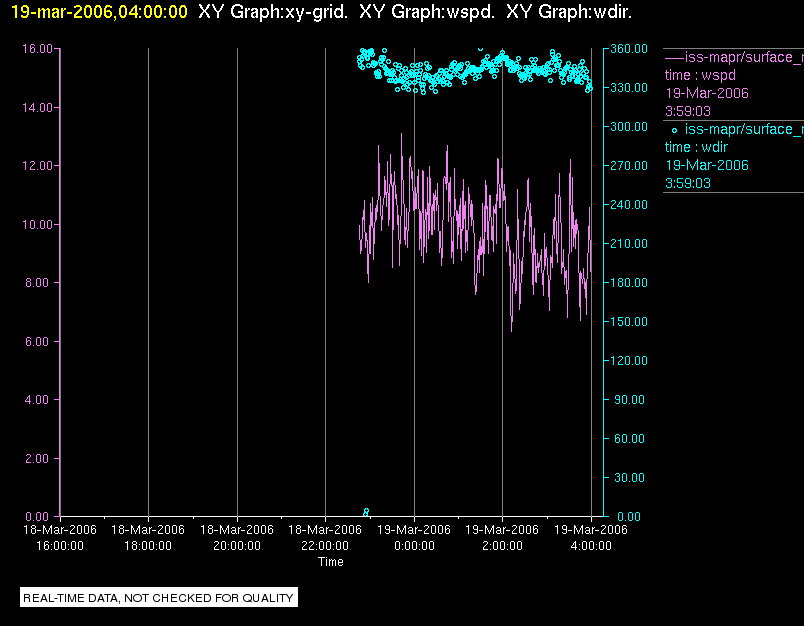The image size is (804, 626).
Task: Click the 180.00 right axis value
Action: click(629, 282)
